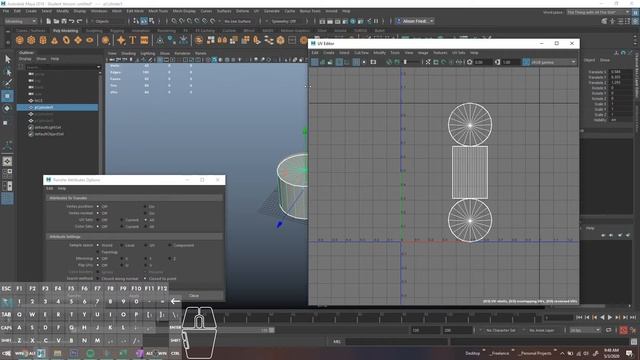Set Vertex position to On
This screenshot has width=640, height=360.
pos(146,207)
